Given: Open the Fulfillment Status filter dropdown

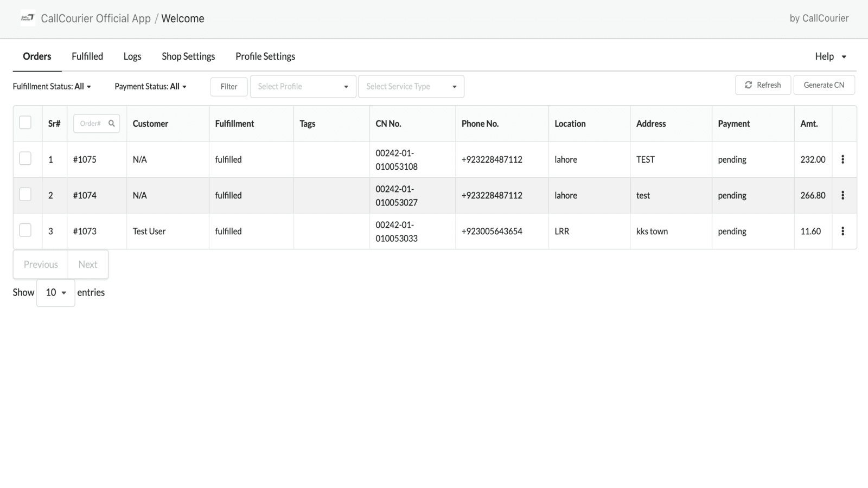Looking at the screenshot, I should [52, 86].
